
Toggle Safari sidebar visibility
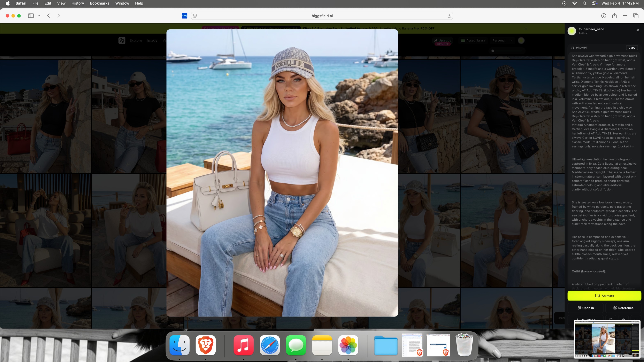[31, 16]
